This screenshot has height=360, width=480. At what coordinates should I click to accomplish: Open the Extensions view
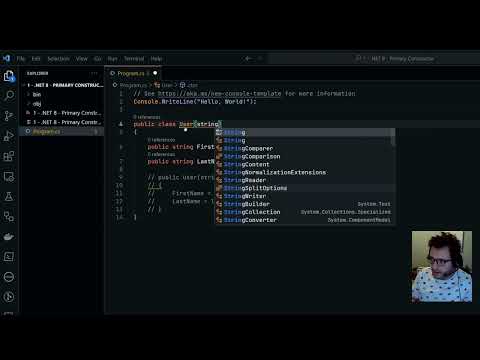click(9, 156)
